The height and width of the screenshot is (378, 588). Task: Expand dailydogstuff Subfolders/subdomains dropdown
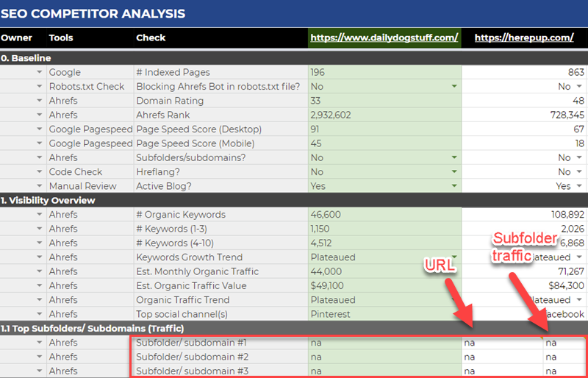(x=454, y=158)
